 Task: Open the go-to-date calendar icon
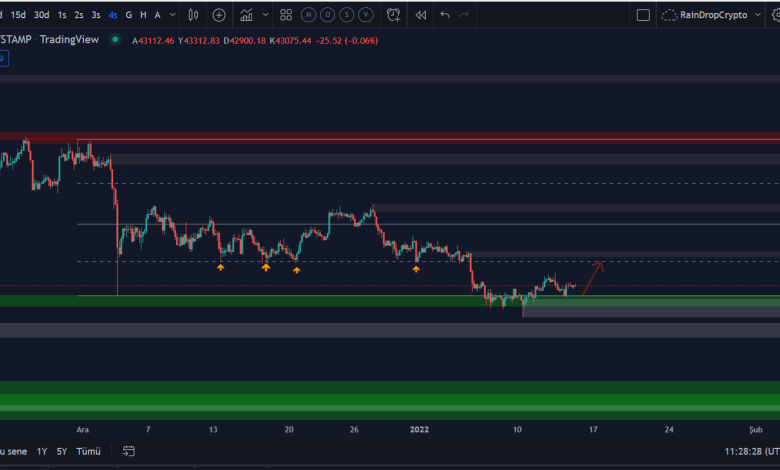point(128,451)
